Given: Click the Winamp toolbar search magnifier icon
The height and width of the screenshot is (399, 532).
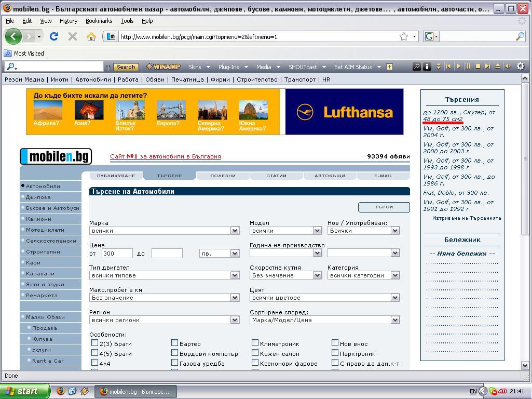Looking at the screenshot, I should pos(11,66).
